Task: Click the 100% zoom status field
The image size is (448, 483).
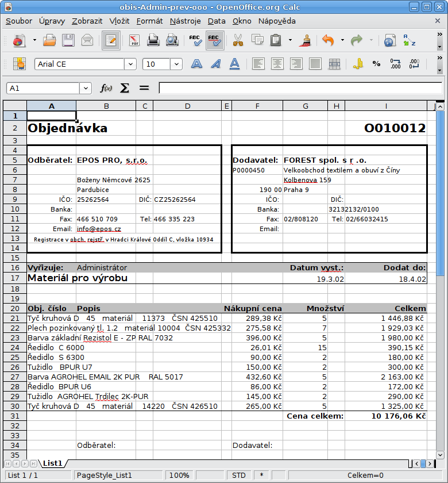Action: [179, 476]
